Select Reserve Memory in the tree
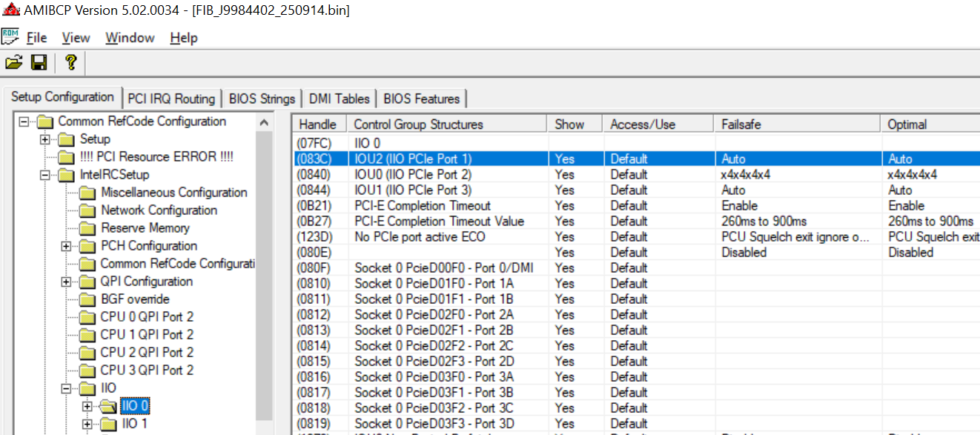The height and width of the screenshot is (435, 980). pyautogui.click(x=145, y=228)
